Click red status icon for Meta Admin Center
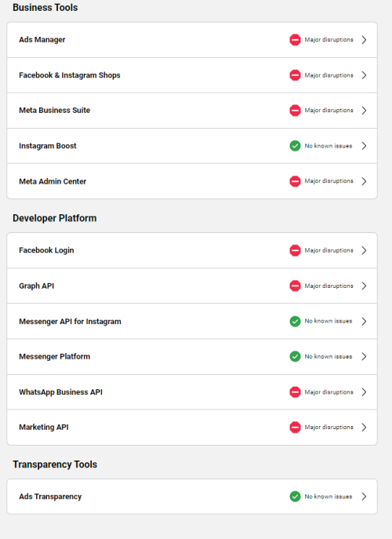 tap(295, 181)
